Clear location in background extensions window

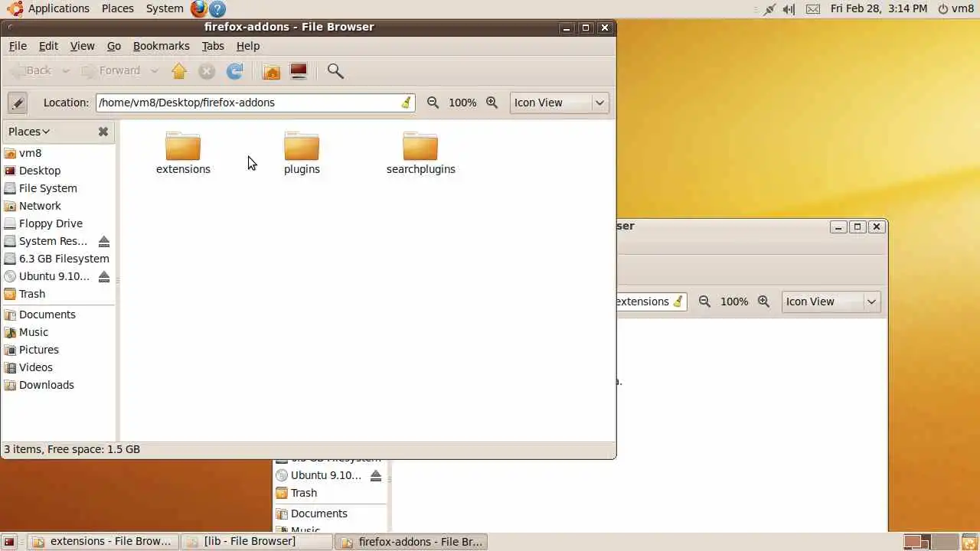pyautogui.click(x=678, y=302)
